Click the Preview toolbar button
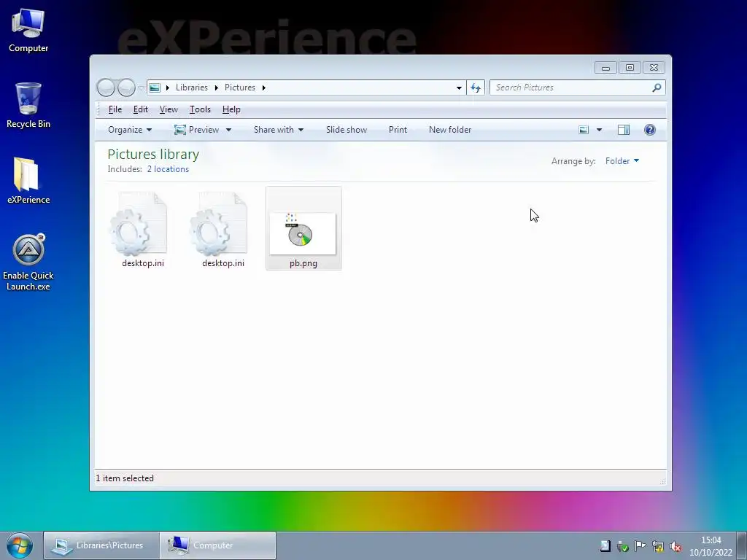This screenshot has width=747, height=560. pyautogui.click(x=197, y=130)
